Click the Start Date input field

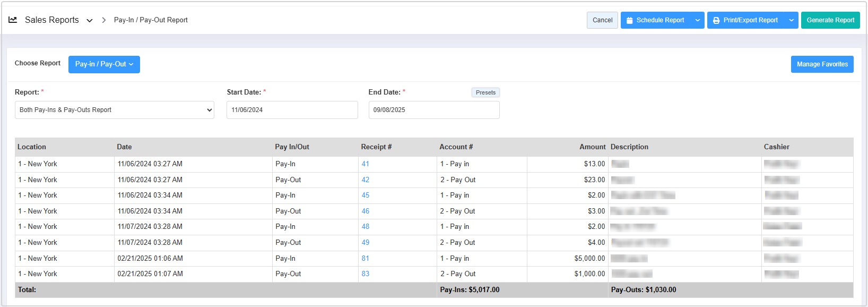pyautogui.click(x=292, y=110)
